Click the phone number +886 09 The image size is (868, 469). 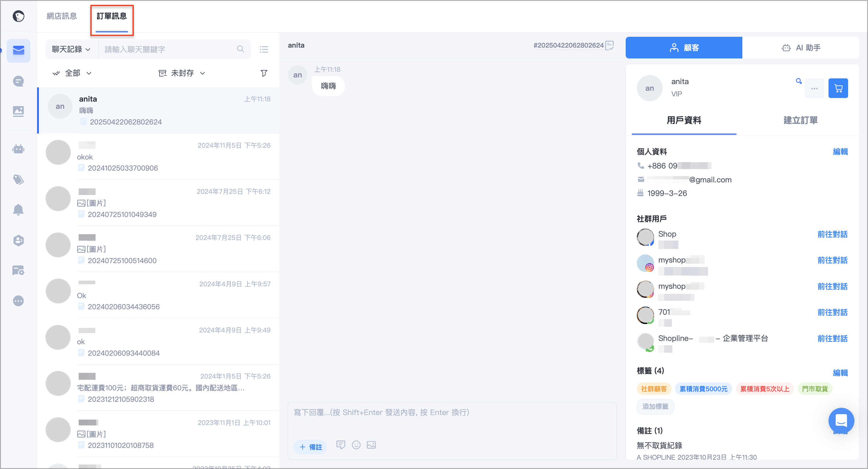[674, 166]
